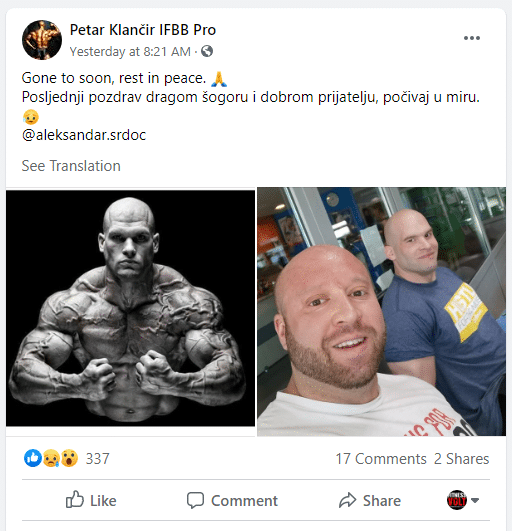Click the crying emoji in post text
The image size is (512, 531).
[31, 117]
